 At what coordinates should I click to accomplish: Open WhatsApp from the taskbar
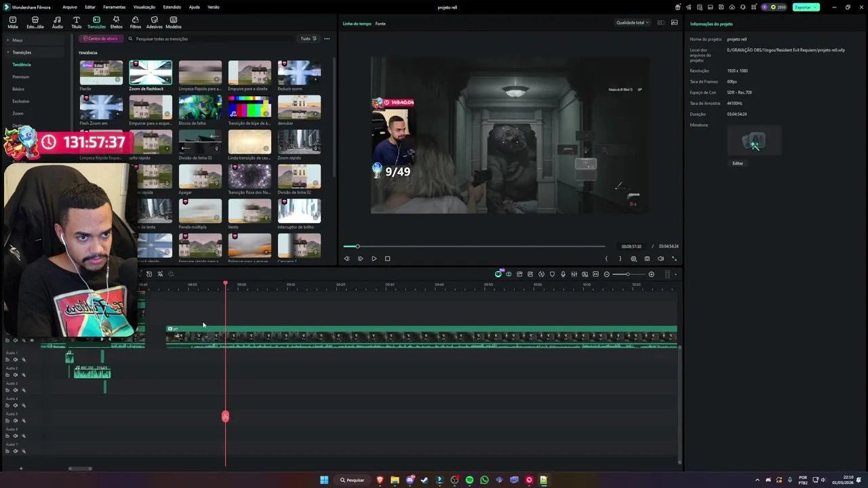484,480
